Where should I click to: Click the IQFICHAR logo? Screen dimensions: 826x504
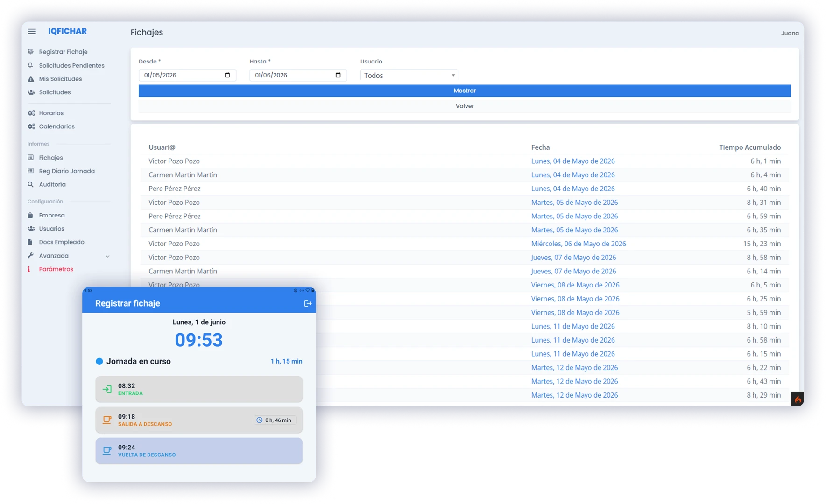67,31
